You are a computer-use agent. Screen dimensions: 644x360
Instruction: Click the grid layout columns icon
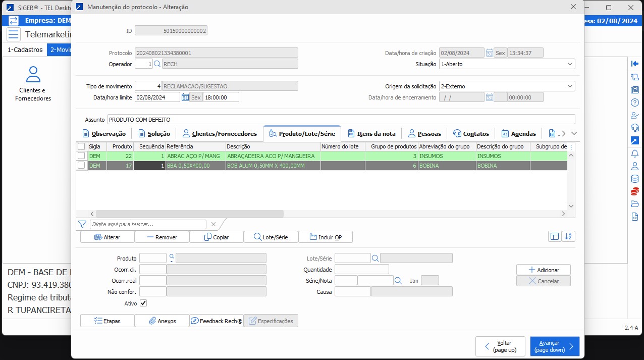click(x=555, y=237)
